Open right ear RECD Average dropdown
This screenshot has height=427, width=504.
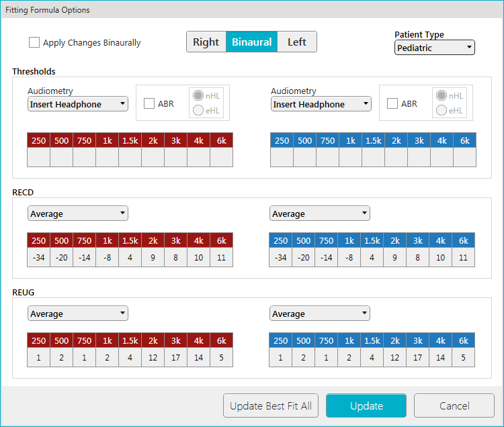(78, 213)
